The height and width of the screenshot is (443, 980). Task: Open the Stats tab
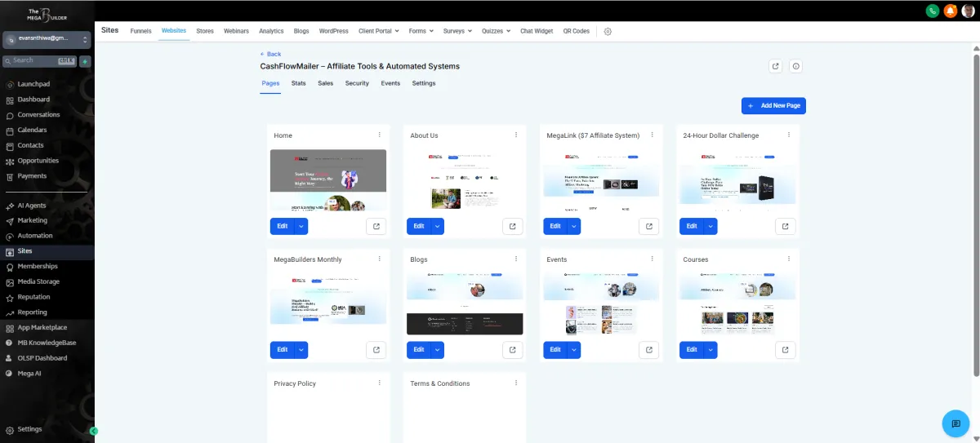(x=299, y=83)
